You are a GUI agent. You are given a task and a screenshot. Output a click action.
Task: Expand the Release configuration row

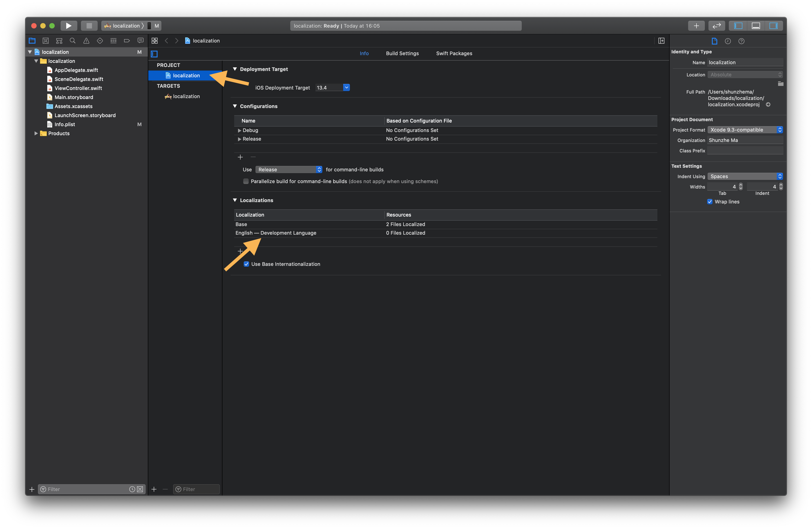pos(239,139)
